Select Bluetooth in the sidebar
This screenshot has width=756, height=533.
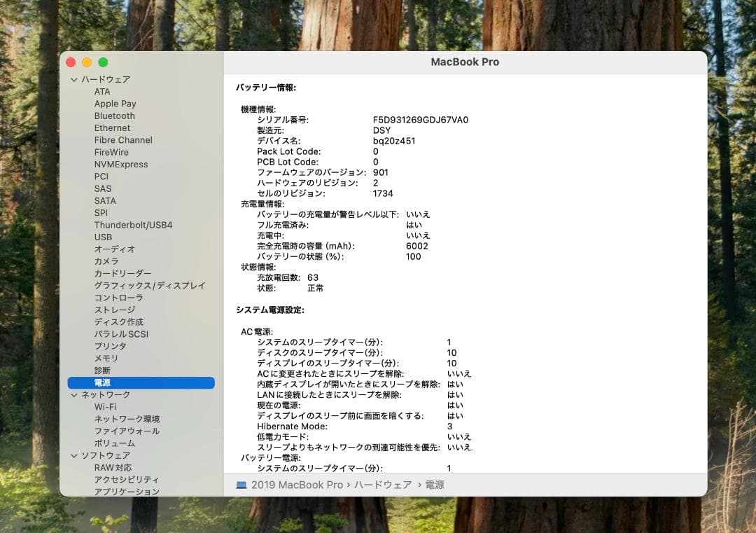tap(114, 116)
